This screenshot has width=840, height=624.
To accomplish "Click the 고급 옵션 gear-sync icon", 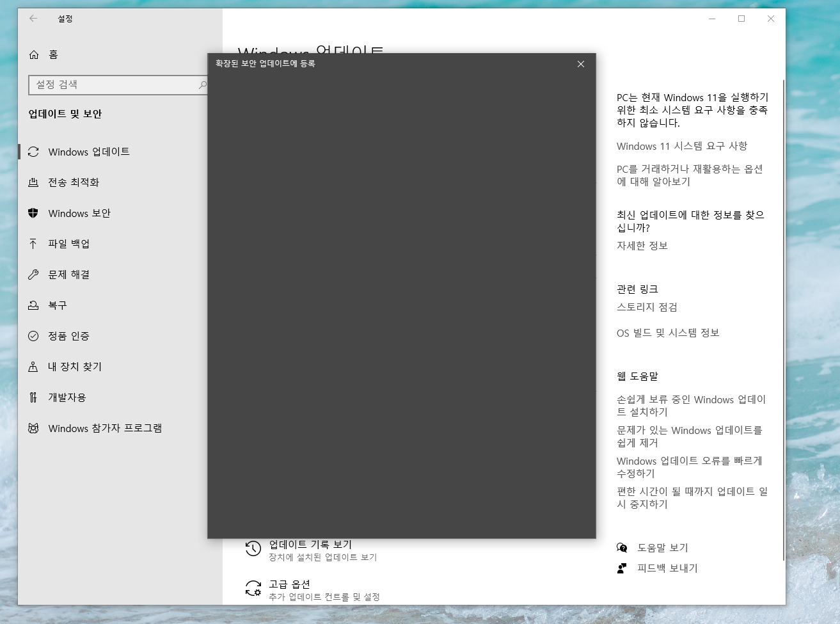I will tap(253, 588).
